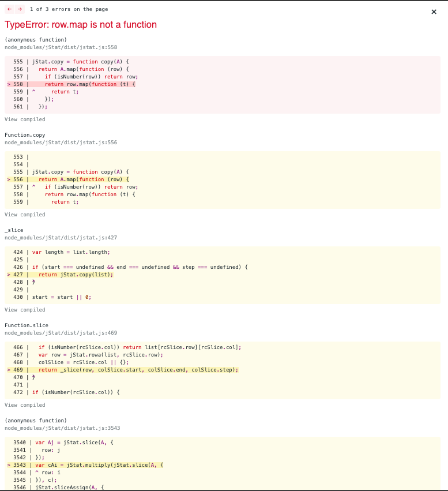
Task: Click the _slice stack frame header
Action: tap(13, 230)
